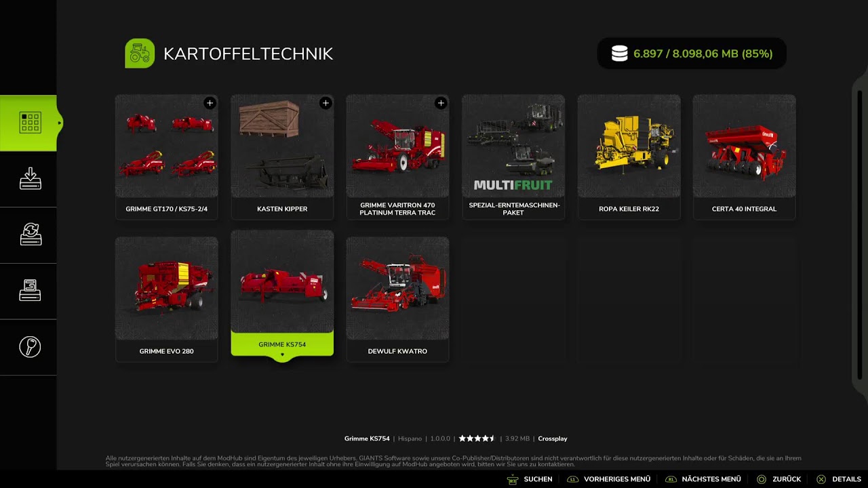Click the green tractor icon beside Kartoffeltechnik

click(140, 54)
